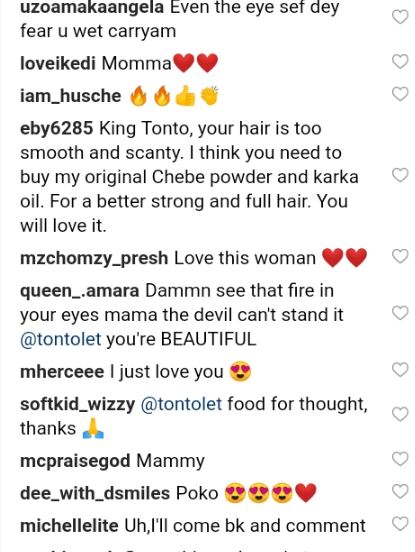Image resolution: width=415 pixels, height=552 pixels.
Task: Like queen_.amara's comment with the heart icon
Action: (x=400, y=313)
